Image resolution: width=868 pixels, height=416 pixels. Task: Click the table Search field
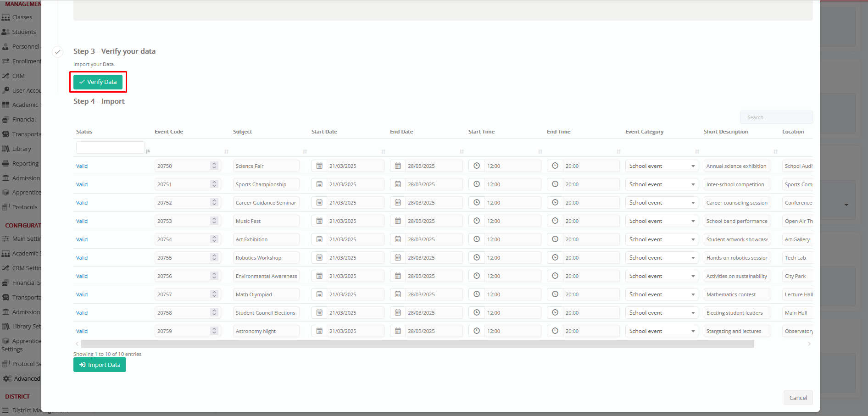[x=776, y=117]
